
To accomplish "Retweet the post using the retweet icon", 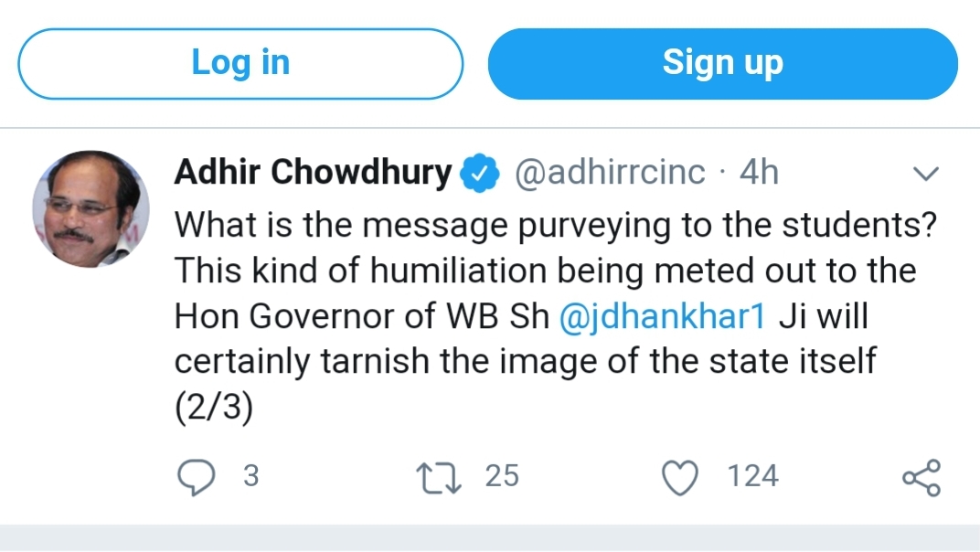I will coord(439,477).
